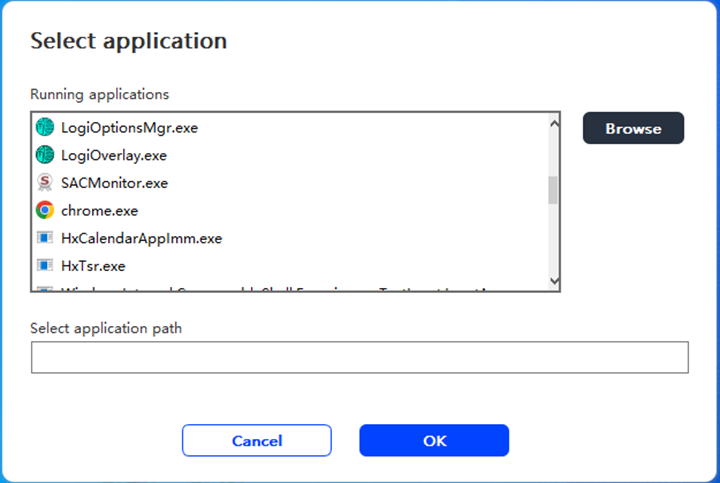Select the SACMonitor.exe list entry
The height and width of the screenshot is (483, 720).
coord(114,183)
